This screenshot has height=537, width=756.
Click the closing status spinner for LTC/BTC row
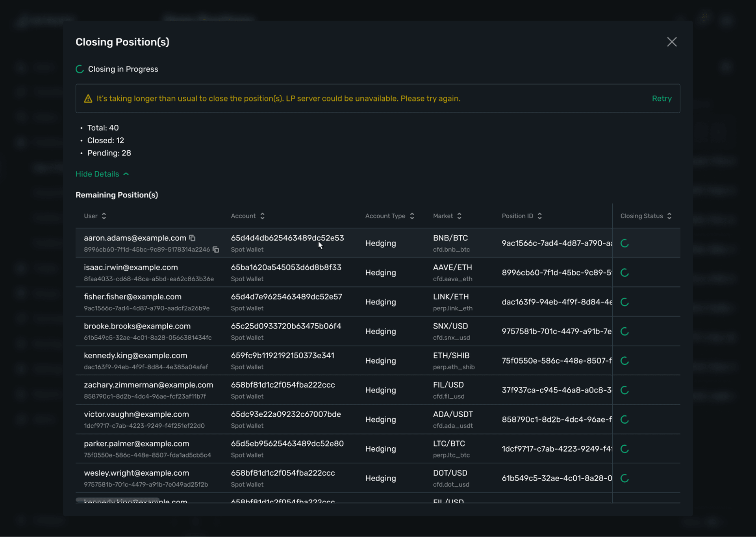[x=624, y=449]
